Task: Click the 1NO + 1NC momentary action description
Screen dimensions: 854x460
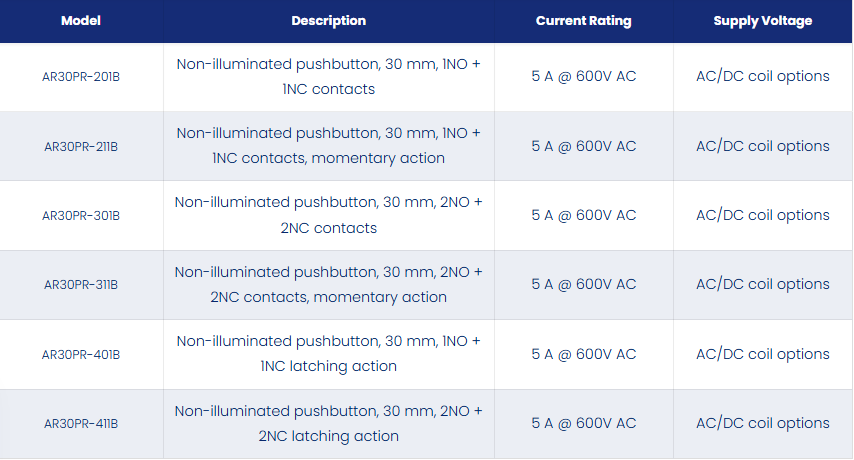Action: point(328,146)
